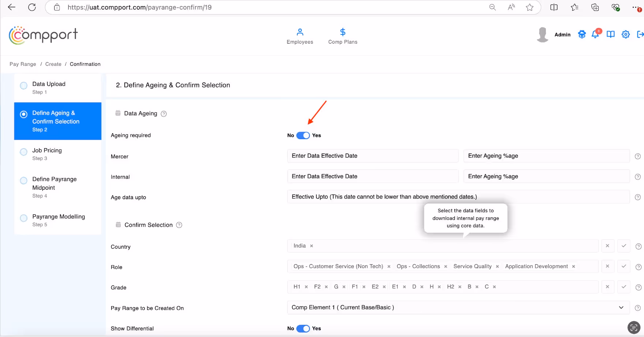Remove F2 grade tag
The image size is (644, 337).
point(326,287)
